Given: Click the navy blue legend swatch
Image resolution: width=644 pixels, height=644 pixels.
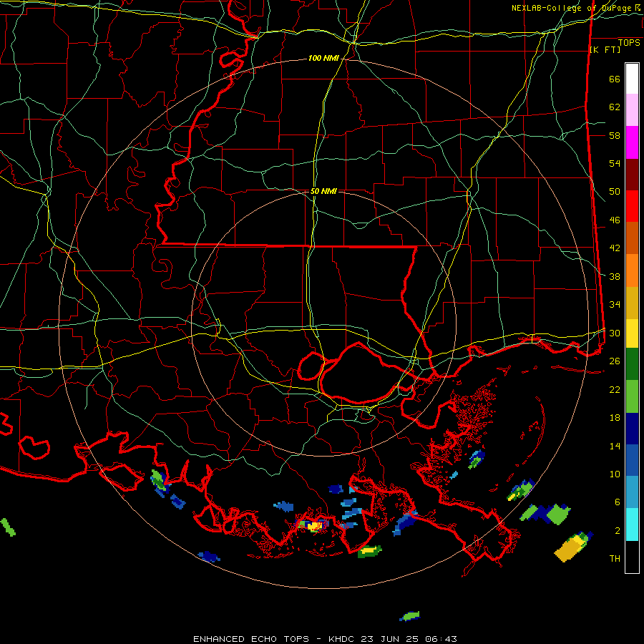Looking at the screenshot, I should click(x=632, y=429).
